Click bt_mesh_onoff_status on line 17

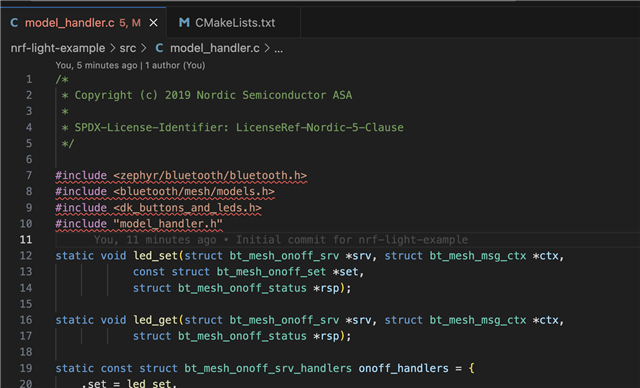click(x=242, y=336)
